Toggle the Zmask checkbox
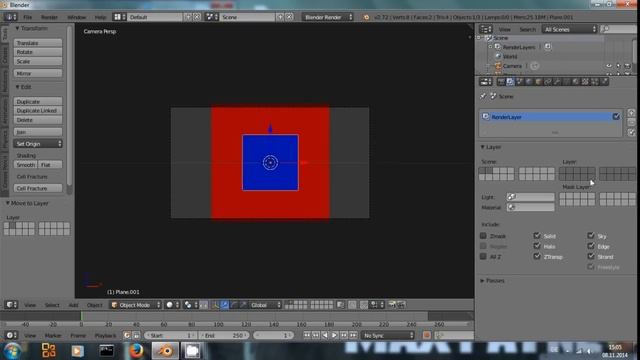Viewport: 640px width, 360px height. 483,236
